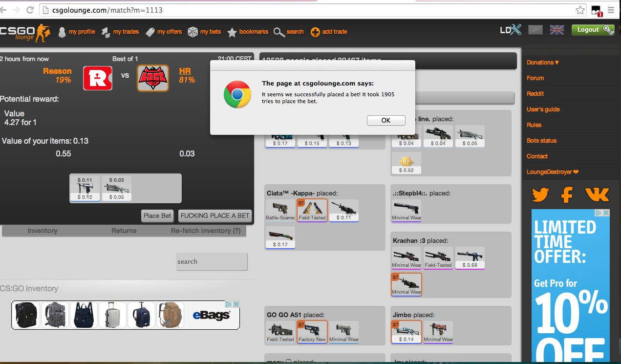Click the Logout button
This screenshot has width=621, height=364.
(593, 30)
